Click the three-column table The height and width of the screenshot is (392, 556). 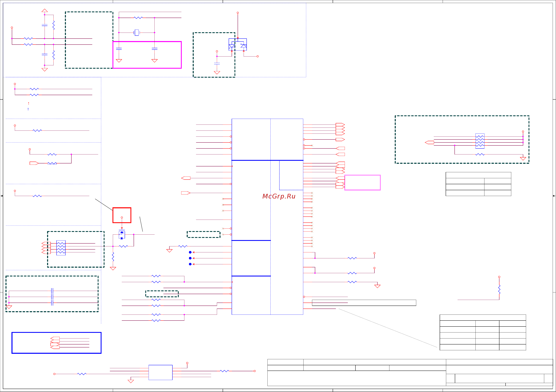[x=483, y=332]
